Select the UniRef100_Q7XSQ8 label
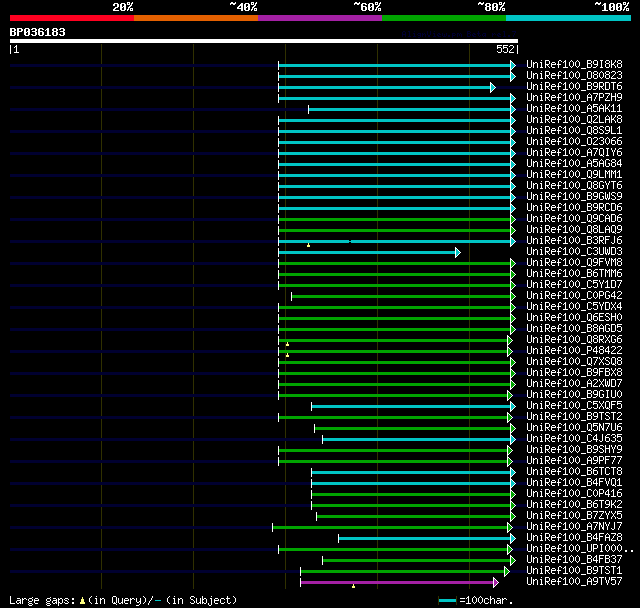Screen dimensions: 640x608 (x=574, y=362)
